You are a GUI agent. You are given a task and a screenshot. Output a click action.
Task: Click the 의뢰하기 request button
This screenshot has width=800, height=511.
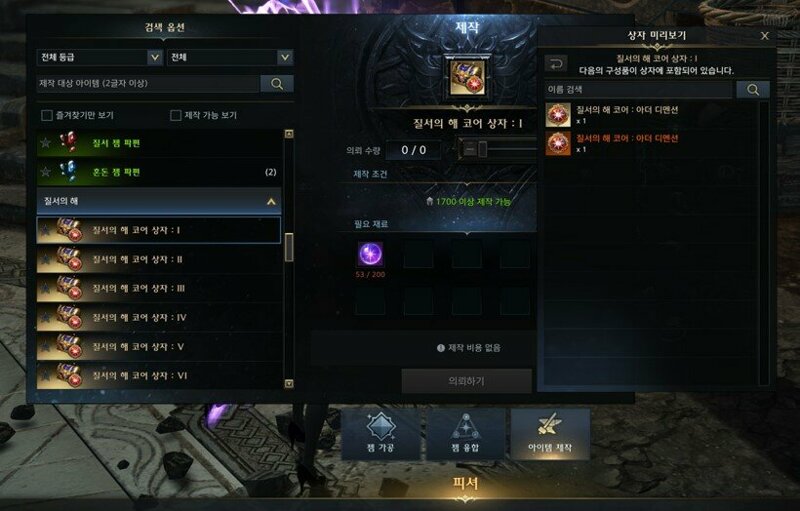[x=466, y=381]
